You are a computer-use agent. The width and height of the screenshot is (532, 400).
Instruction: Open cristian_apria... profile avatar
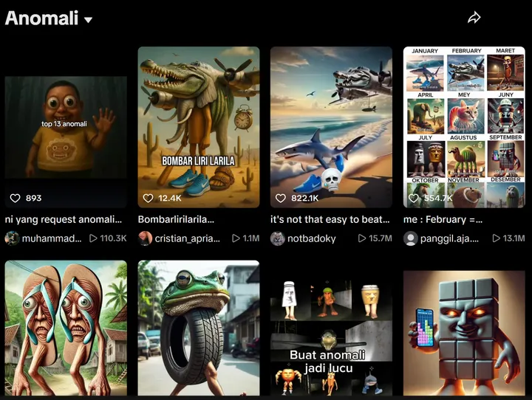coord(145,238)
